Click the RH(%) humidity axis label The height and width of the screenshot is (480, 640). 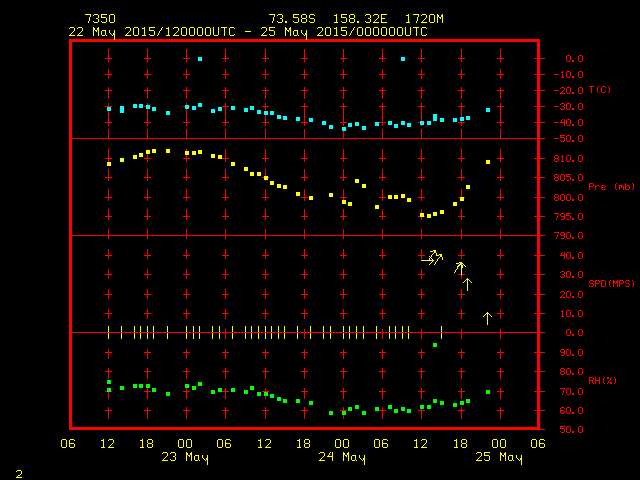(x=602, y=380)
